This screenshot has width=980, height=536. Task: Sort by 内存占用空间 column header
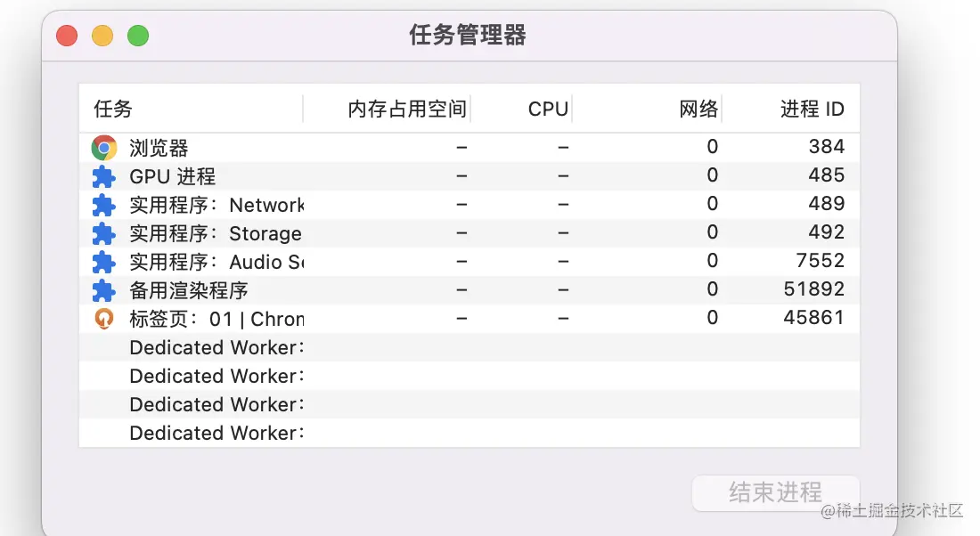[x=406, y=109]
